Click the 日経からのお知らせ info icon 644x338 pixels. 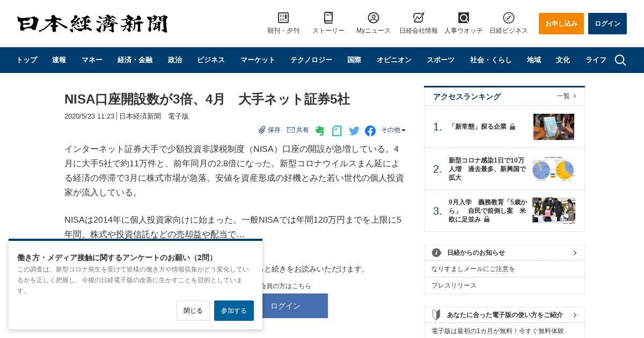437,253
